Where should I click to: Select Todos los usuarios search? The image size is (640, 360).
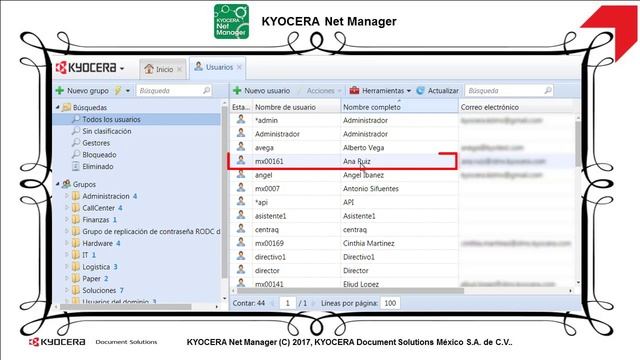click(x=111, y=119)
